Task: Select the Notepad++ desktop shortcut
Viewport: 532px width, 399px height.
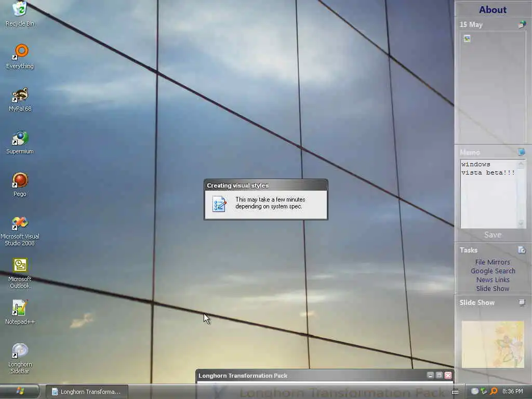Action: [x=20, y=312]
